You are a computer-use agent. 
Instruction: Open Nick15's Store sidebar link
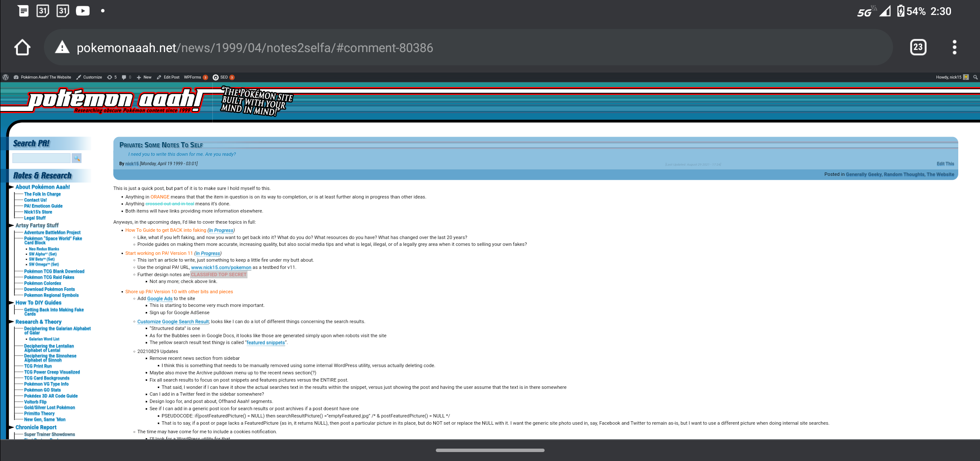point(38,212)
